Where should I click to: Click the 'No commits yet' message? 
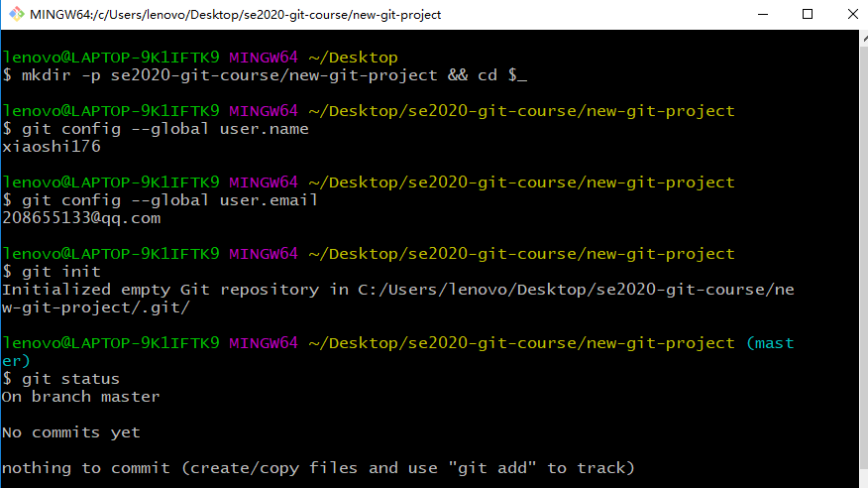coord(71,432)
